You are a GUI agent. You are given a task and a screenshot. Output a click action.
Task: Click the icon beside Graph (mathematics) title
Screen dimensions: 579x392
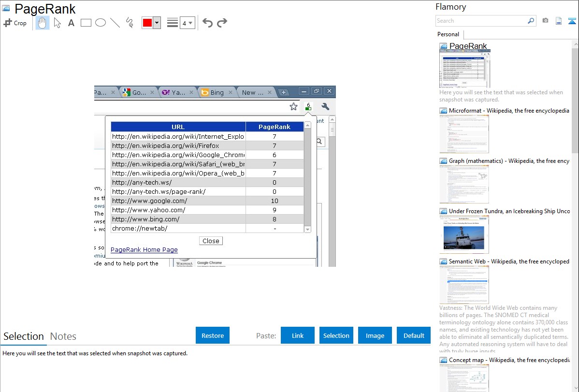click(443, 161)
